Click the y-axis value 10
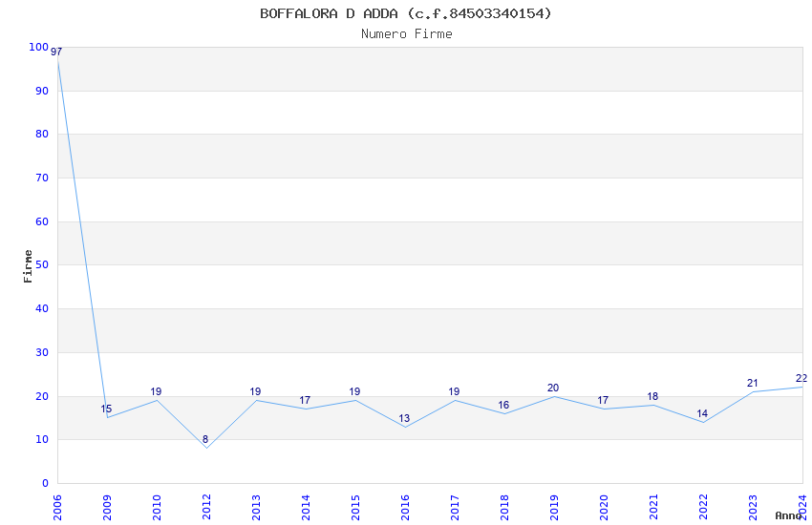Screen dimensions: 812x525 [x=42, y=440]
